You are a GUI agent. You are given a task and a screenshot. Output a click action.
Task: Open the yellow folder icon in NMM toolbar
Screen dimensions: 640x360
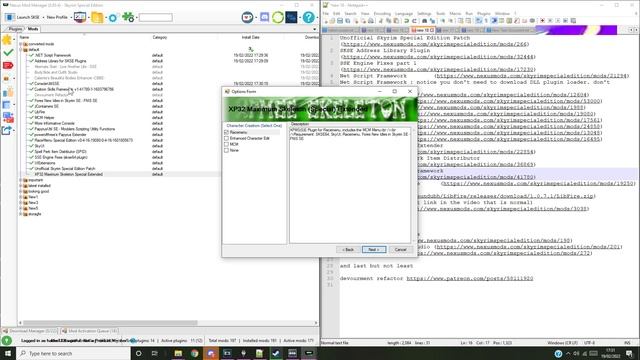click(x=97, y=17)
